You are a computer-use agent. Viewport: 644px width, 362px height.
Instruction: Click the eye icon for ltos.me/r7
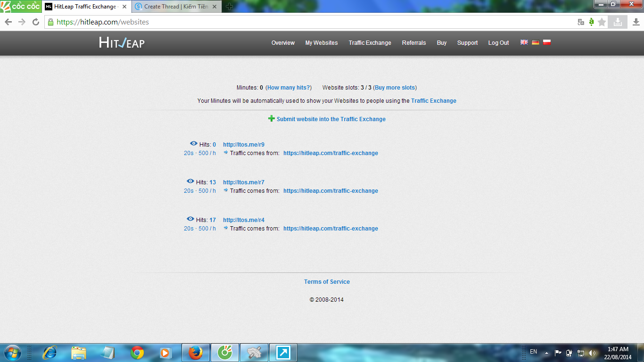pos(190,181)
